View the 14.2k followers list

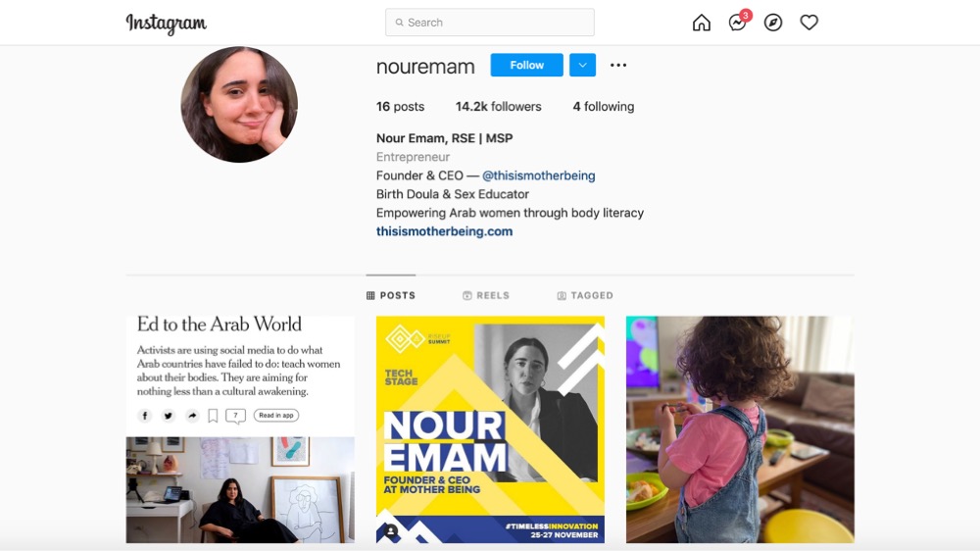(498, 106)
